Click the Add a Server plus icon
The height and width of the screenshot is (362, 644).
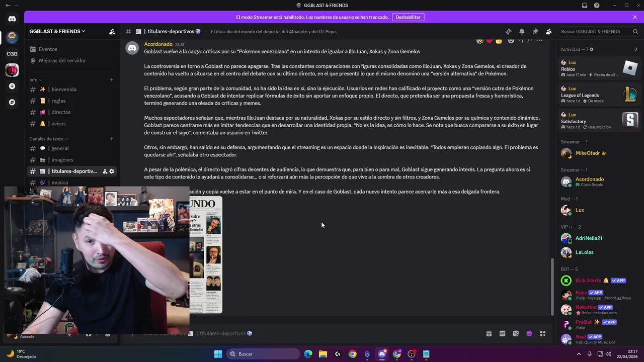point(12,86)
